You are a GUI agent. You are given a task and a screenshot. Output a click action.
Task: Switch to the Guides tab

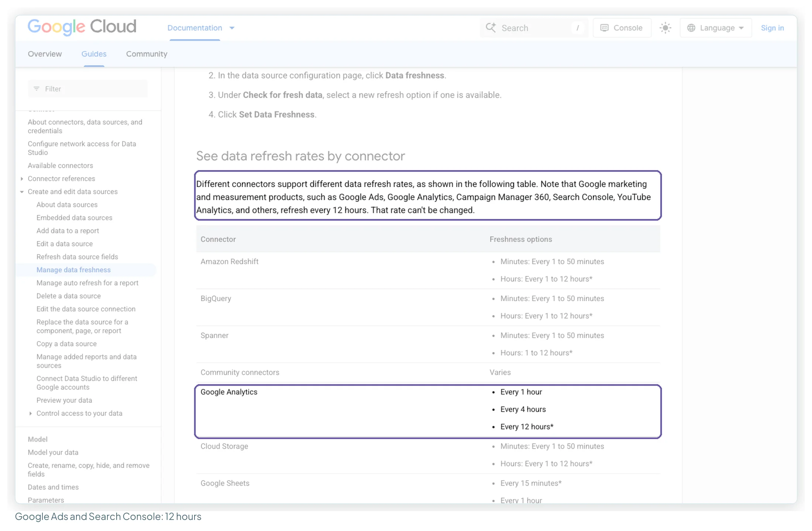[94, 54]
